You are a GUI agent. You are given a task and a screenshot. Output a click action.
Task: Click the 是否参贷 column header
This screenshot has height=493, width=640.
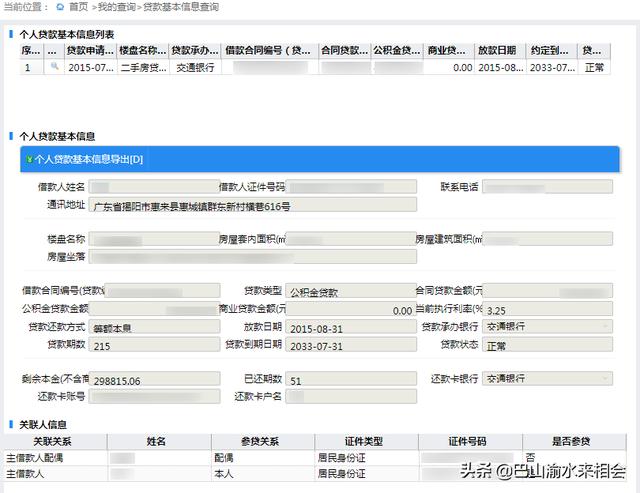tap(571, 442)
